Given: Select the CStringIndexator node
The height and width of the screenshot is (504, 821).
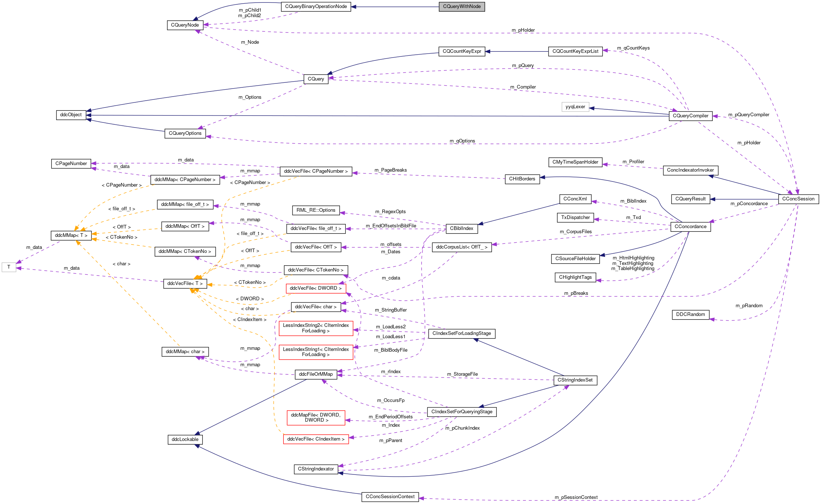Looking at the screenshot, I should pyautogui.click(x=316, y=469).
